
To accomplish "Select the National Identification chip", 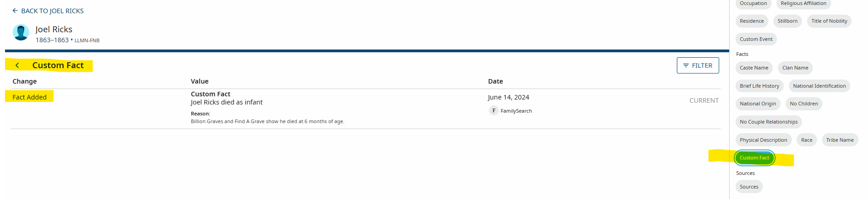I will [819, 86].
